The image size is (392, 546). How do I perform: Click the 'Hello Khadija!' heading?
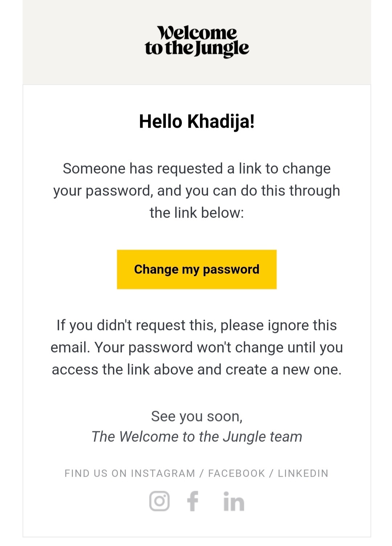[x=197, y=122]
